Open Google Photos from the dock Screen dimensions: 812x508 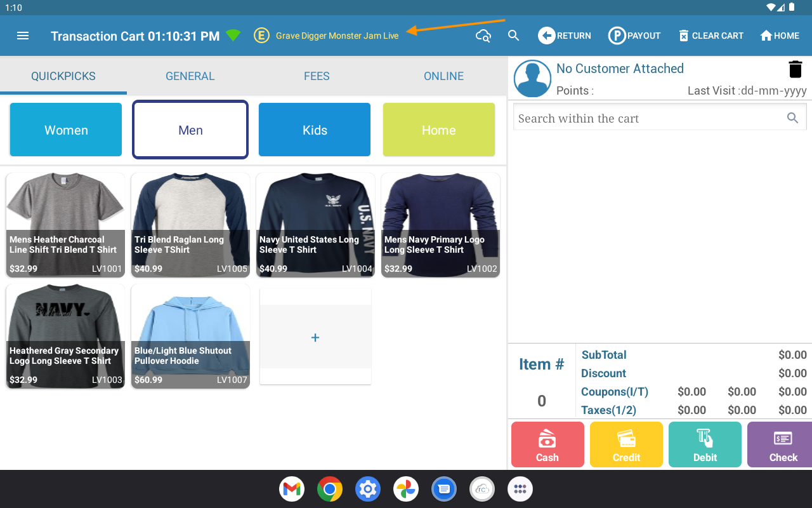(x=406, y=489)
